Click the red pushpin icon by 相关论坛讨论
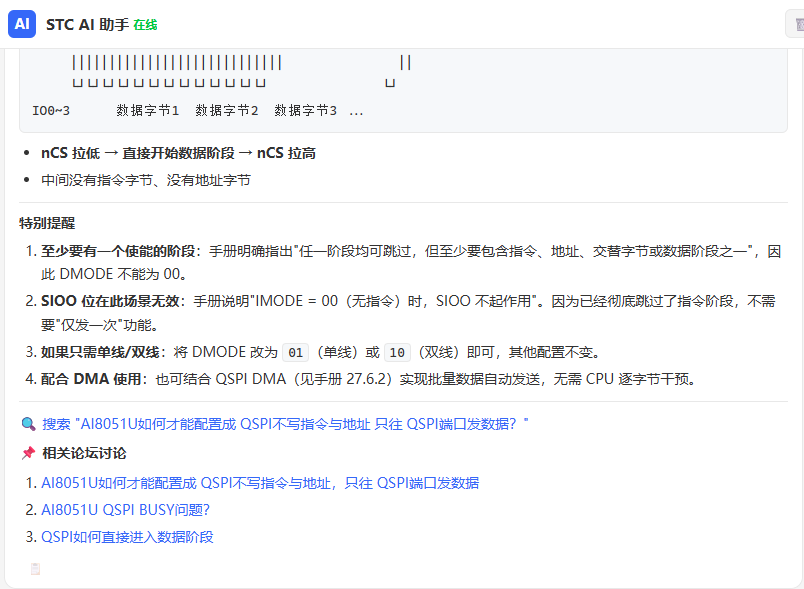Image resolution: width=804 pixels, height=589 pixels. click(28, 453)
